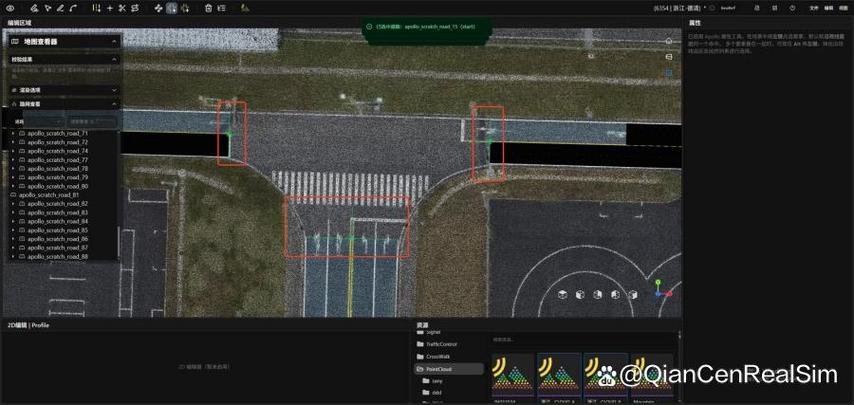
Task: Click the scissors cut tool icon
Action: coord(122,8)
